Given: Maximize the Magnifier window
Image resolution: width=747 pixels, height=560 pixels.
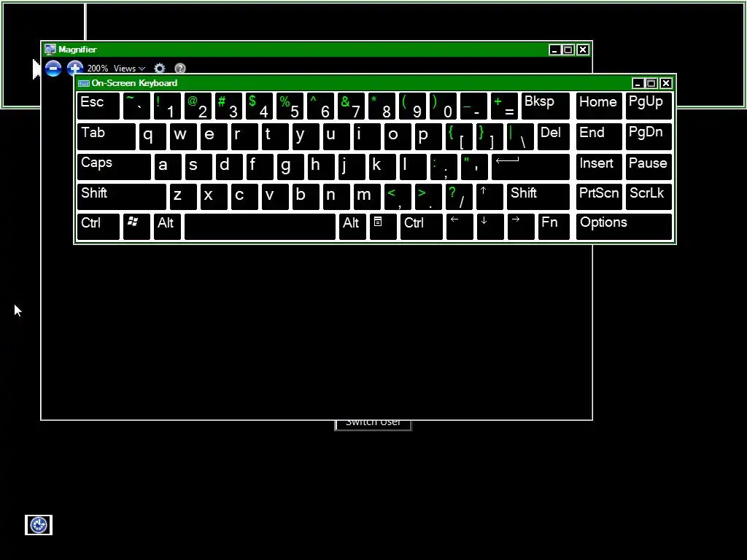Looking at the screenshot, I should click(x=568, y=50).
